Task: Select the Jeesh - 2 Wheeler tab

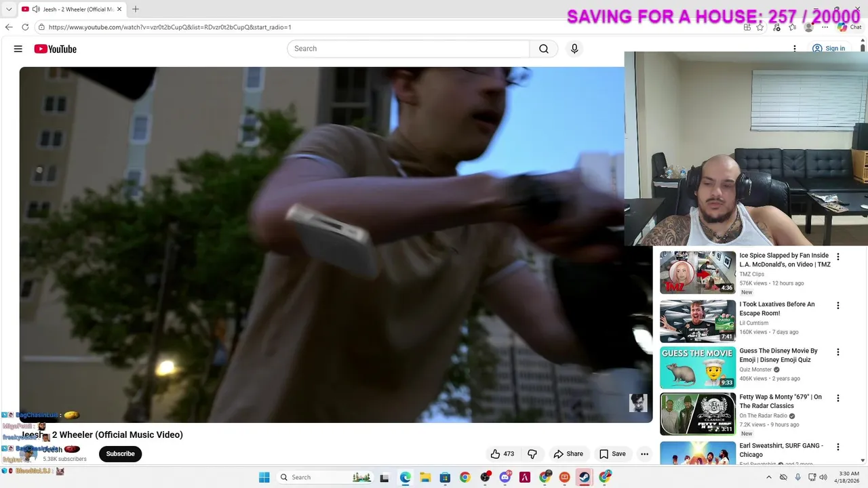Action: click(x=72, y=9)
